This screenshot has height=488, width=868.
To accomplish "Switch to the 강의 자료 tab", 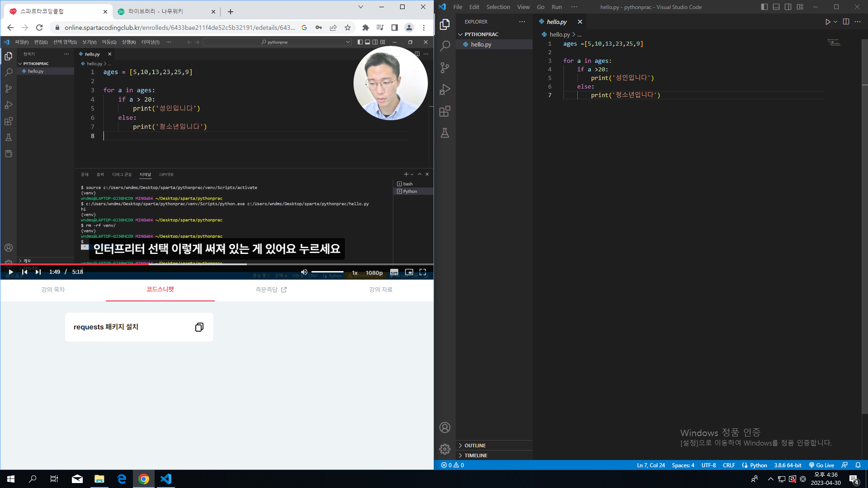I will (381, 290).
